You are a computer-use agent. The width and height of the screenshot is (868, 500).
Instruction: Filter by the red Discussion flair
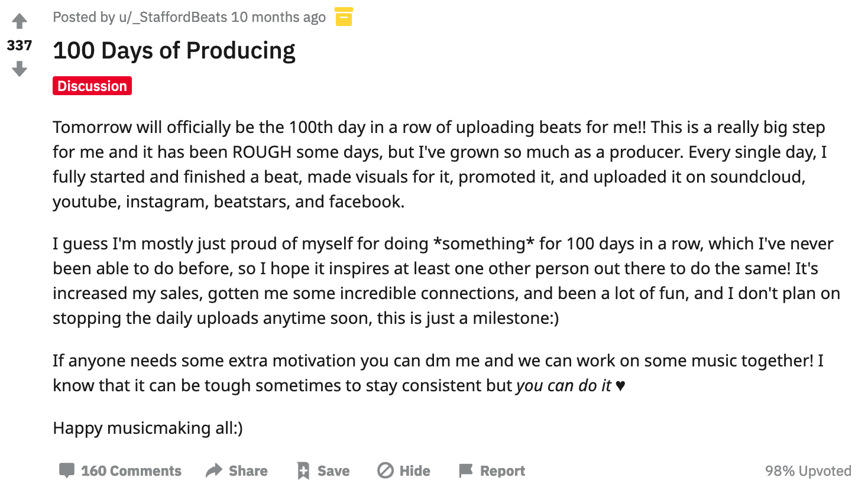point(92,86)
